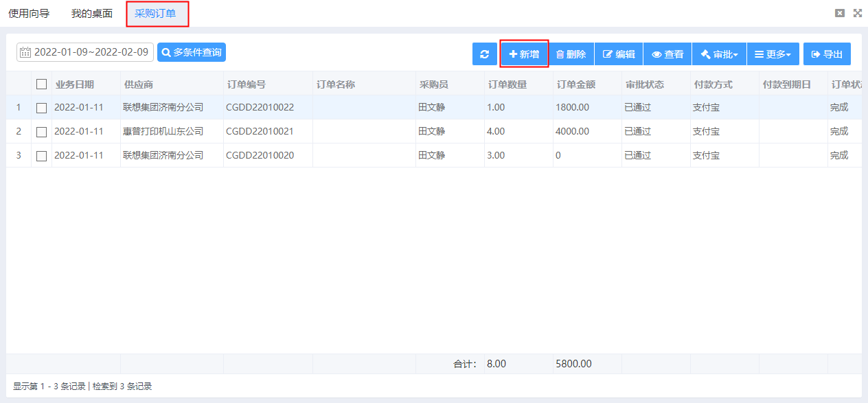Click order number CGDD22010022
This screenshot has height=403, width=868.
point(260,108)
